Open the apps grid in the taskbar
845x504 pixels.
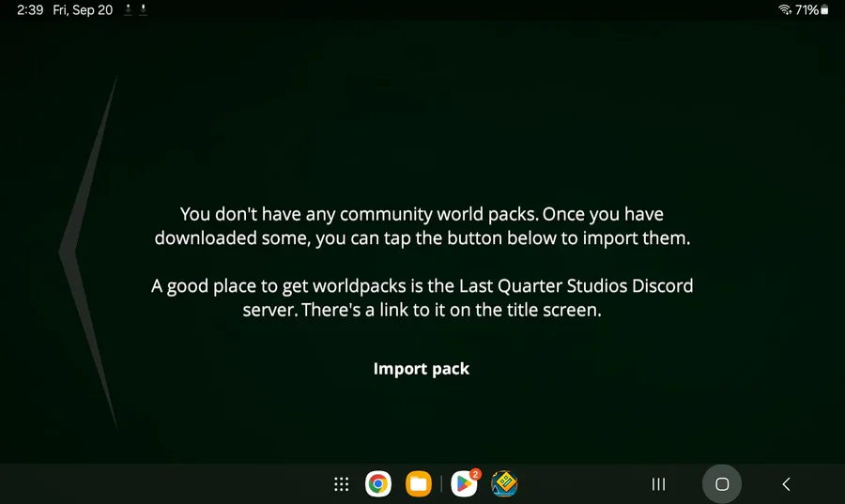click(x=341, y=484)
